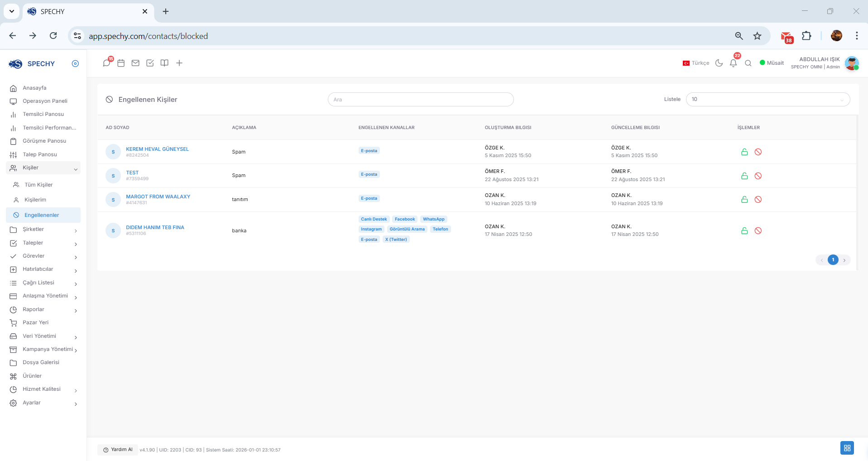Open the calendar icon in top toolbar
868x461 pixels.
[121, 63]
